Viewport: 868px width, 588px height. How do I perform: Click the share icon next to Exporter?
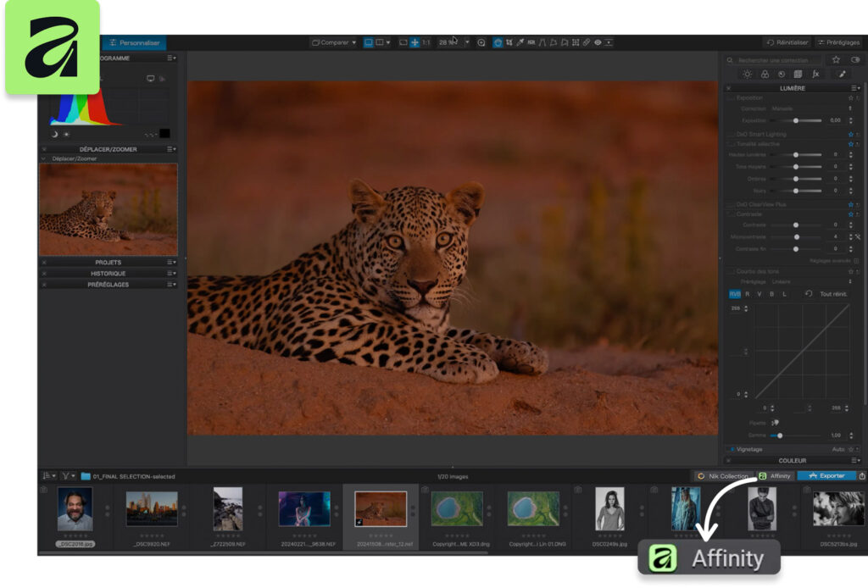tap(862, 475)
